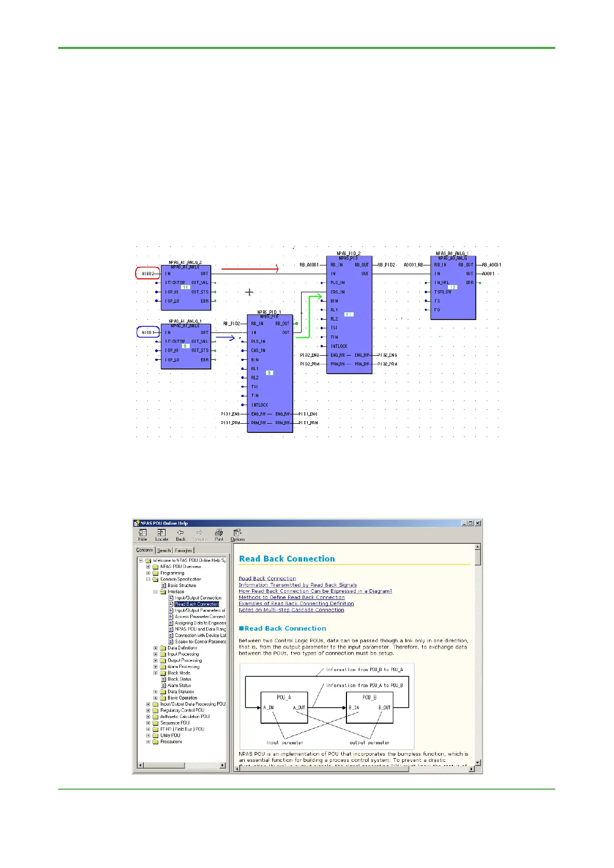Select Precautions folder
614x868 pixels.
tap(171, 742)
